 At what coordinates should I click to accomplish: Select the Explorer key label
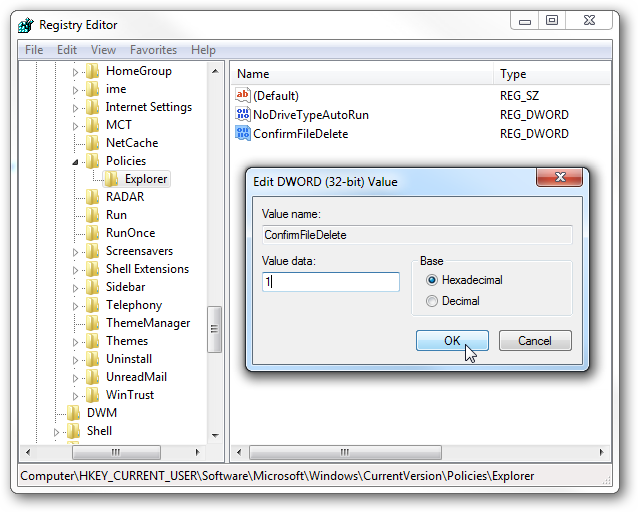(146, 179)
